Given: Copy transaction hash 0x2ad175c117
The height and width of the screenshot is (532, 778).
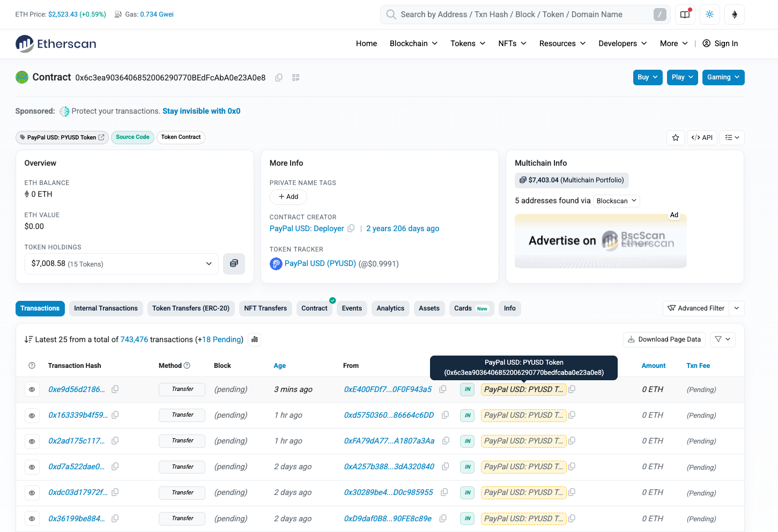Looking at the screenshot, I should (x=115, y=441).
